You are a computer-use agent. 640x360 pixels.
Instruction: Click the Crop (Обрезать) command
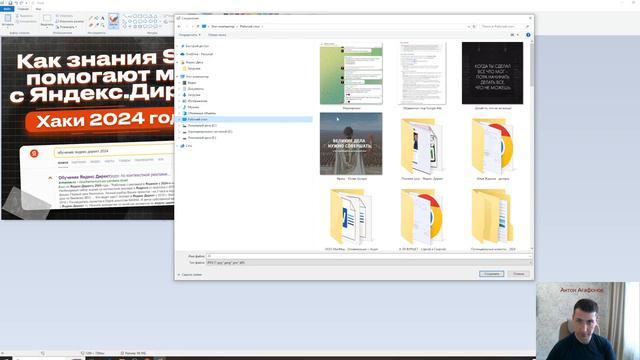pyautogui.click(x=64, y=16)
